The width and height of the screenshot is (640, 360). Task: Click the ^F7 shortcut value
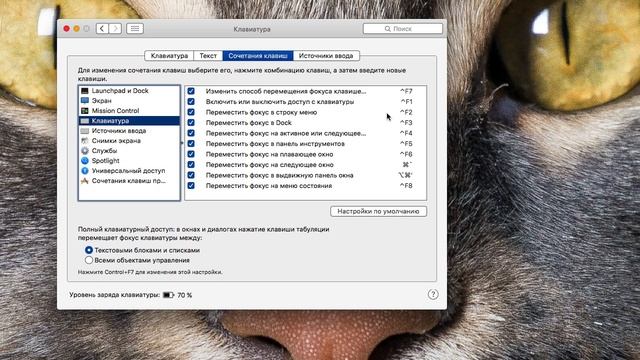(406, 91)
